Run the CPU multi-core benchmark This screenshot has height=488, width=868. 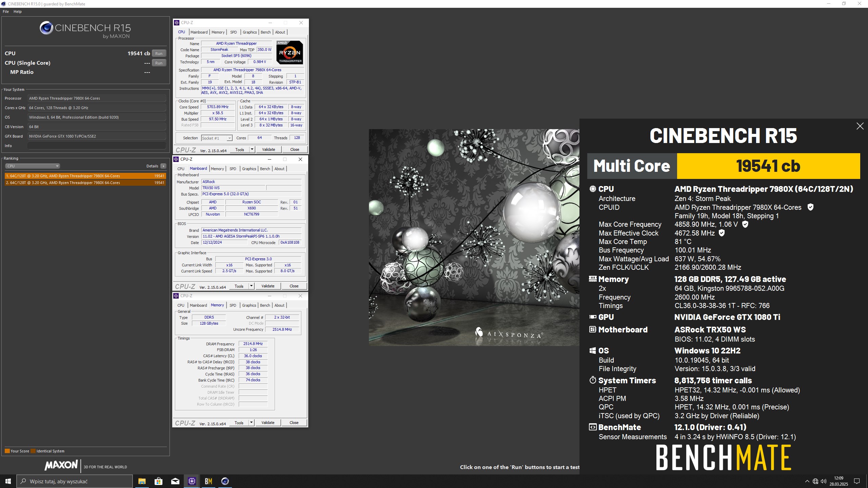pyautogui.click(x=159, y=54)
